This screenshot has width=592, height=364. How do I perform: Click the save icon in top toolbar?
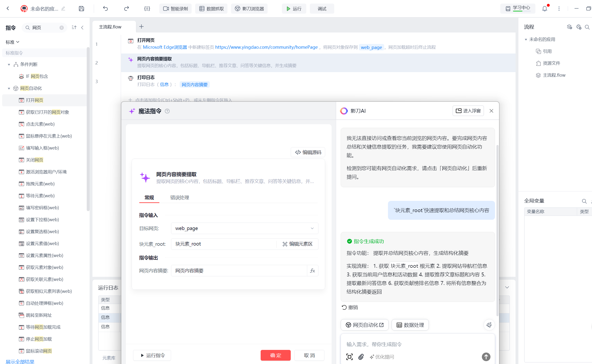[81, 9]
